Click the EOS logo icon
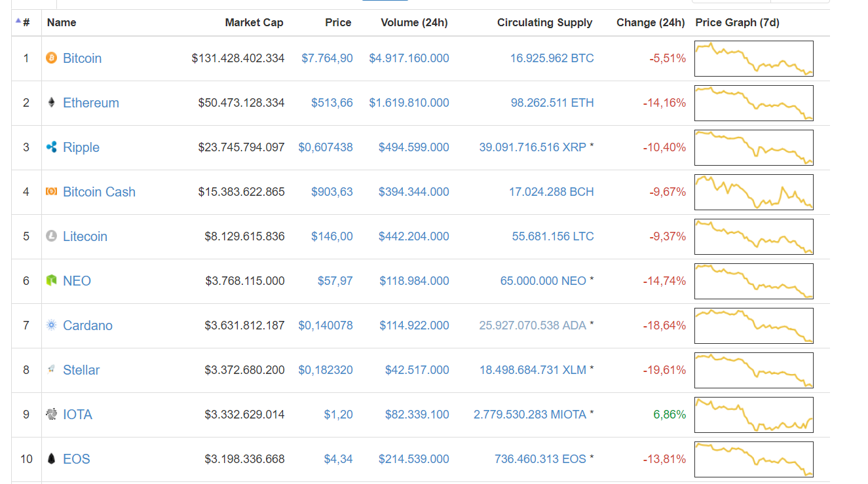Image resolution: width=868 pixels, height=484 pixels. pos(52,459)
